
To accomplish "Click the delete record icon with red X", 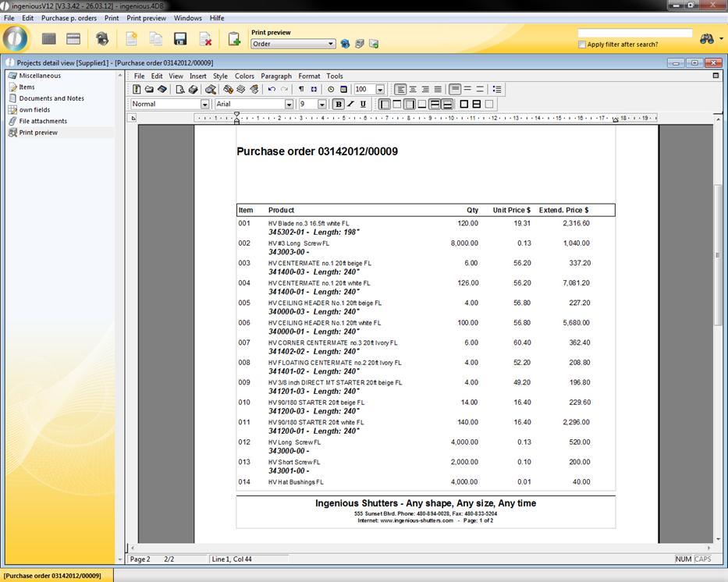I will [205, 39].
